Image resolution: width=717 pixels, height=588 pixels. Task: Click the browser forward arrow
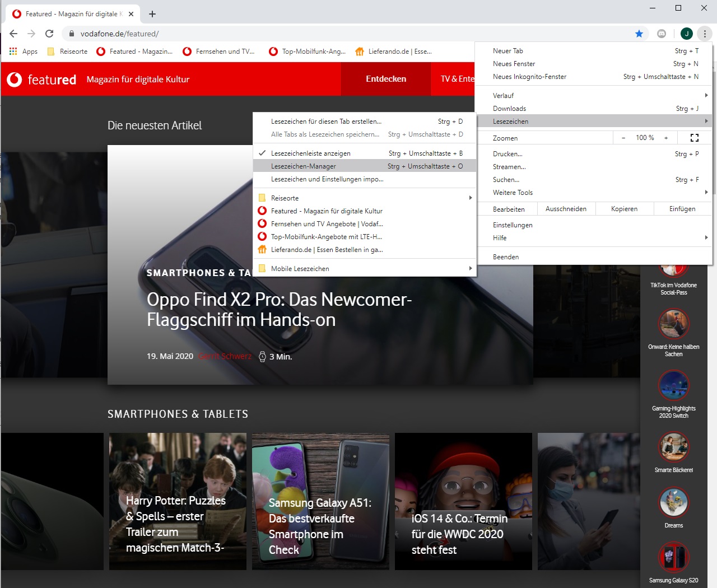point(31,34)
